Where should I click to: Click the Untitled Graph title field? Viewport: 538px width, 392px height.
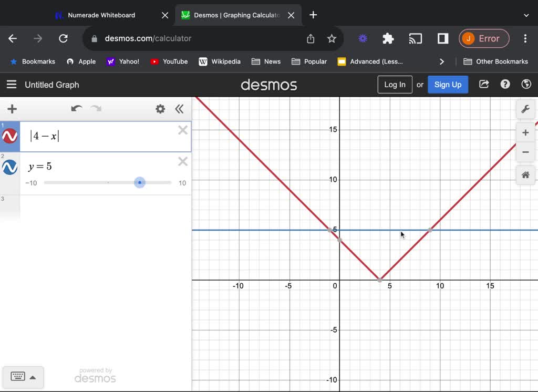click(x=52, y=85)
